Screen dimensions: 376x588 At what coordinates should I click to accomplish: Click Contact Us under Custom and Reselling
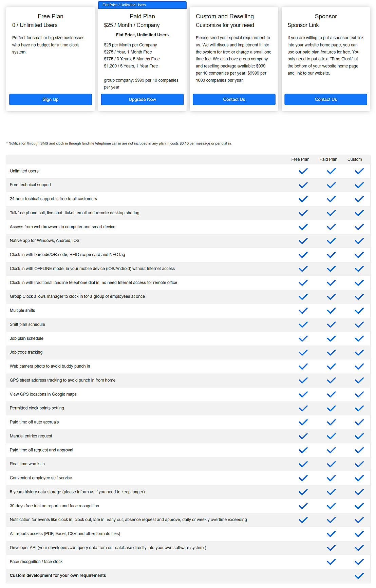click(x=234, y=99)
